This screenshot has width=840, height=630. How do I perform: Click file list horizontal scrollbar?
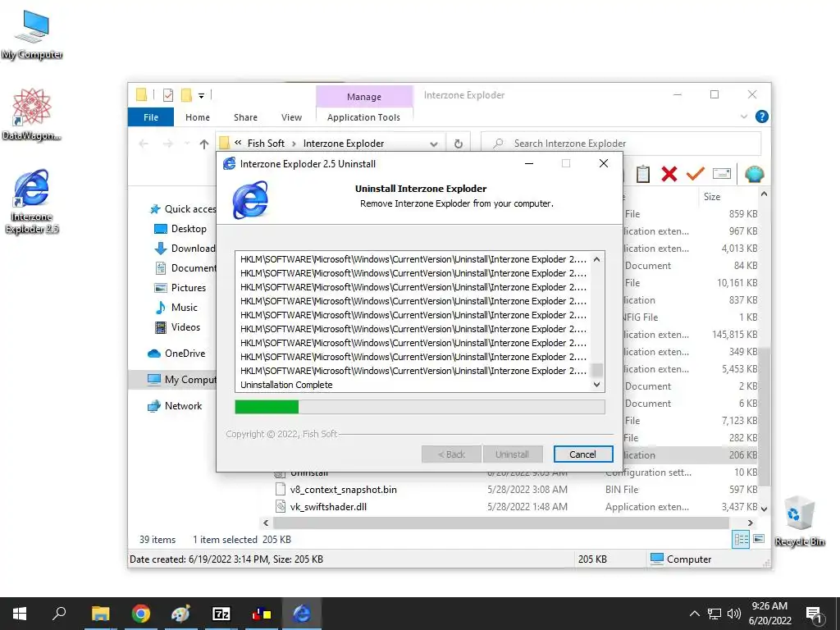[x=501, y=523]
